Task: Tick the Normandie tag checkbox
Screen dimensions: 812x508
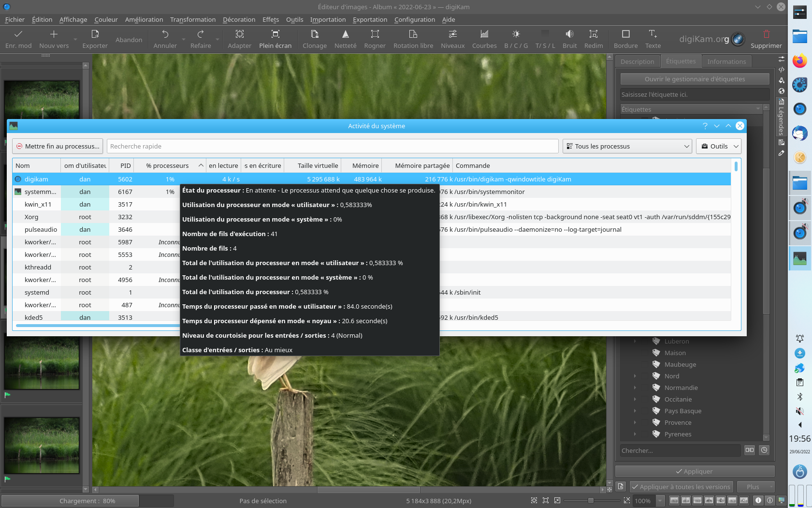Action: [645, 388]
